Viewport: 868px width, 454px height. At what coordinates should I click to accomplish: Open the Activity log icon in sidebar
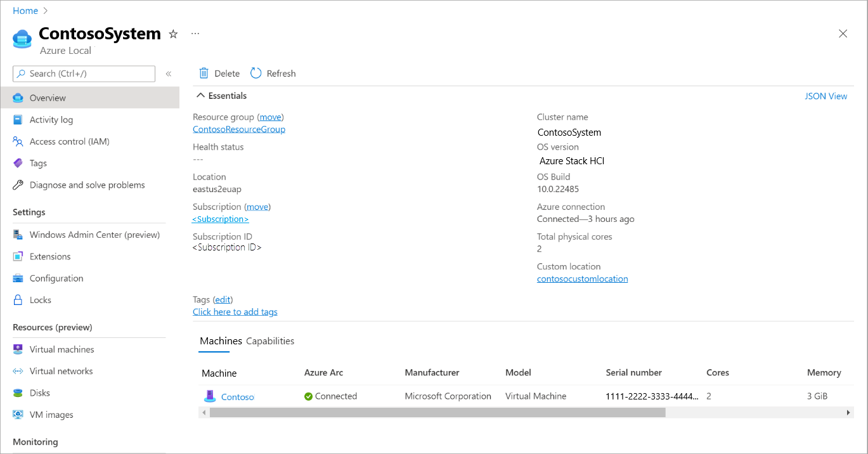coord(18,120)
